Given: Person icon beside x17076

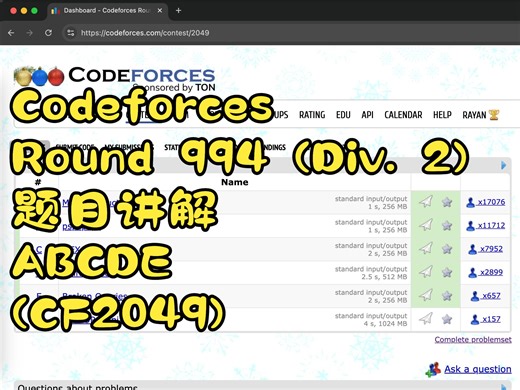Looking at the screenshot, I should [x=470, y=202].
